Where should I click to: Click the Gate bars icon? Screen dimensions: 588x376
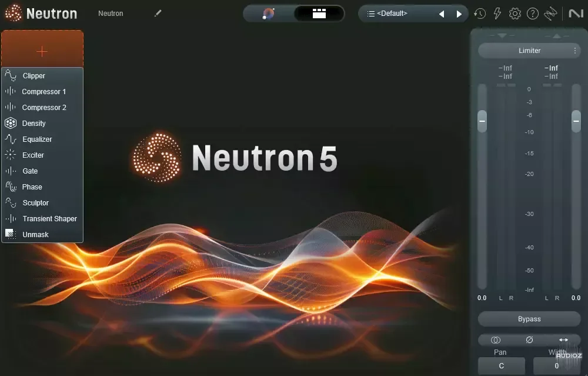[x=11, y=171]
